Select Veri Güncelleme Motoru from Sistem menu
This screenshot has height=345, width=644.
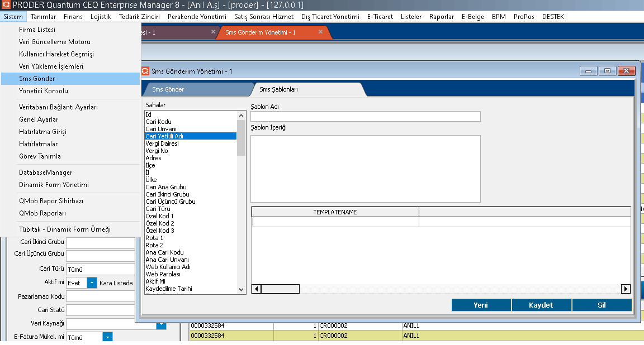point(55,42)
